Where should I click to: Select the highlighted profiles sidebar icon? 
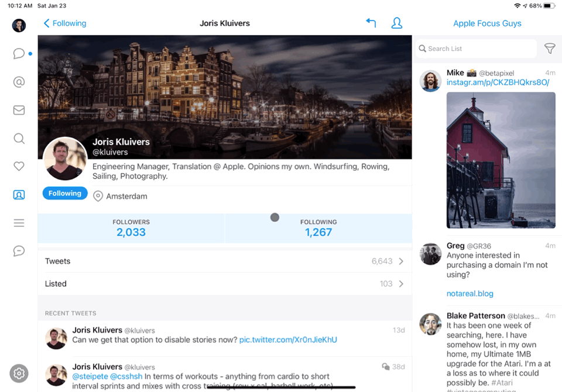click(18, 194)
